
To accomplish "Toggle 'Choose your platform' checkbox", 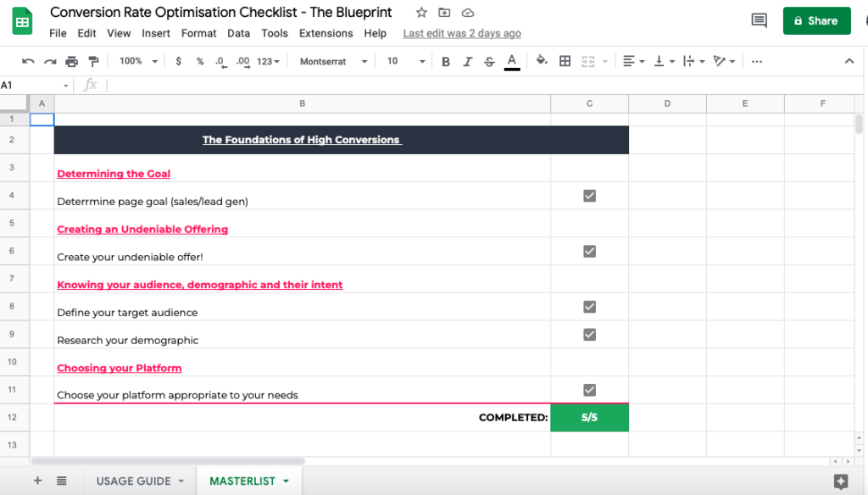I will pyautogui.click(x=590, y=390).
